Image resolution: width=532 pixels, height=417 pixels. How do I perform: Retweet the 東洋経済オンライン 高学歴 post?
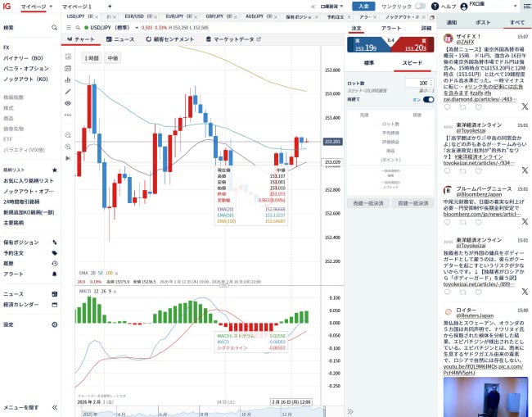(x=462, y=171)
